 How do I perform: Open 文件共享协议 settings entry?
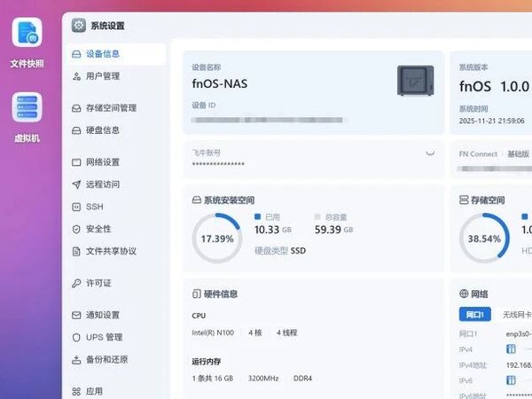(116, 251)
